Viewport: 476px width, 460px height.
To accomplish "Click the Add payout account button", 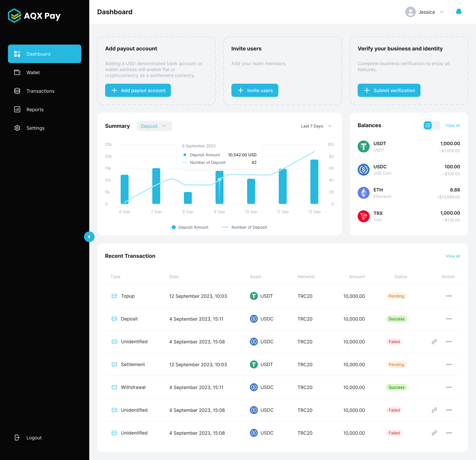I will click(x=138, y=90).
